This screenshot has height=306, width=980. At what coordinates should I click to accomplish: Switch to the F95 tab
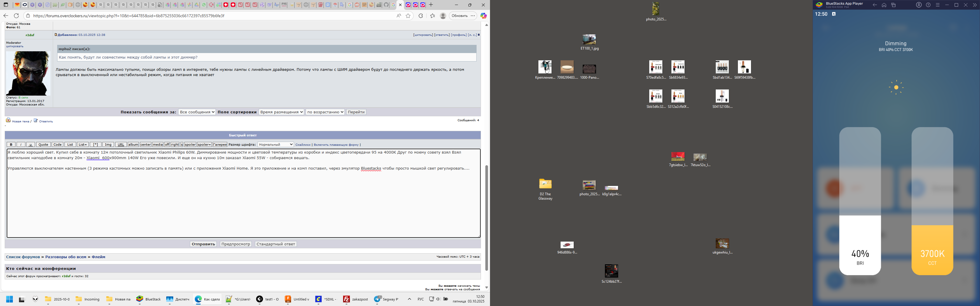coord(284,5)
